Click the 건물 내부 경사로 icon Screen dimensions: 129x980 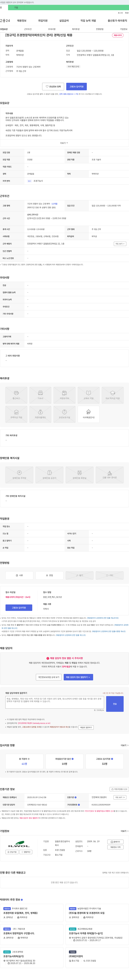[x=110, y=475]
